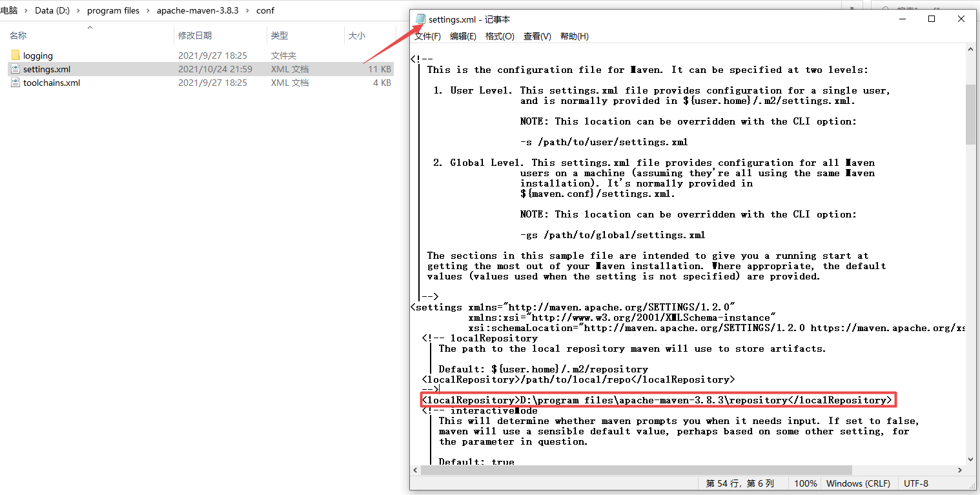Place cursor in the localRepository D:\program files line
Screen dimensions: 980x495
pyautogui.click(x=657, y=400)
